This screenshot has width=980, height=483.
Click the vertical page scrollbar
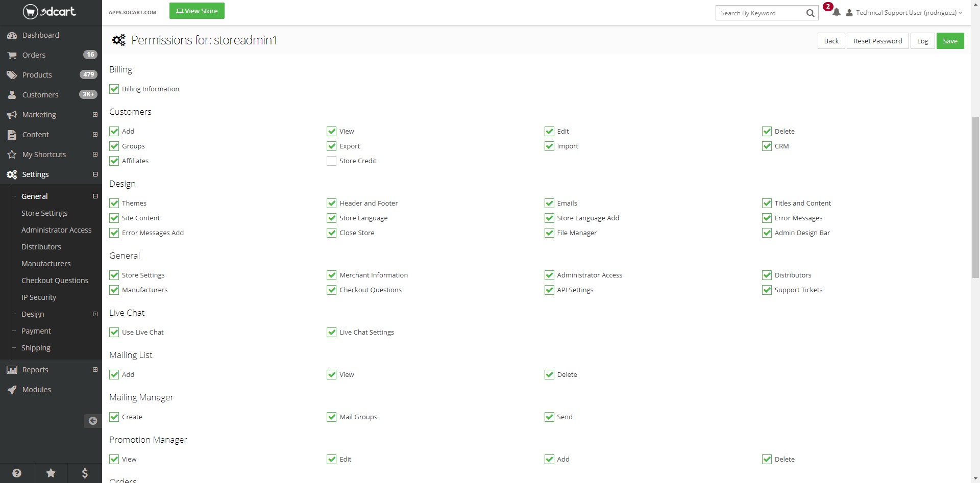975,198
